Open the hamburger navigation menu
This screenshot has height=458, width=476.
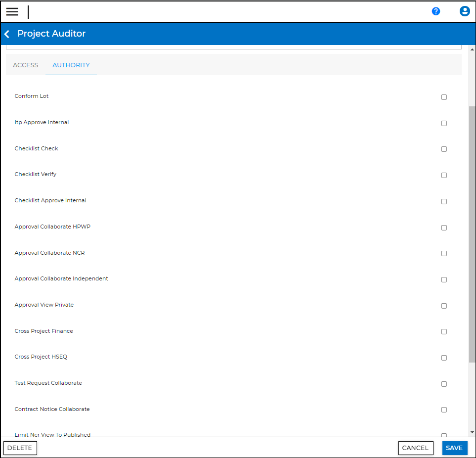(x=12, y=12)
